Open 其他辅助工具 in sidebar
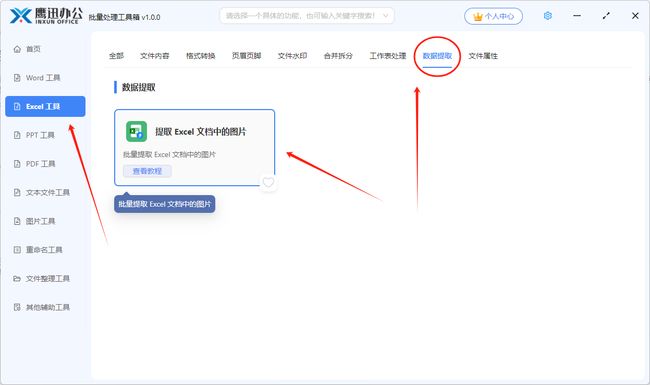Viewport: 650px width, 385px height. tap(48, 307)
